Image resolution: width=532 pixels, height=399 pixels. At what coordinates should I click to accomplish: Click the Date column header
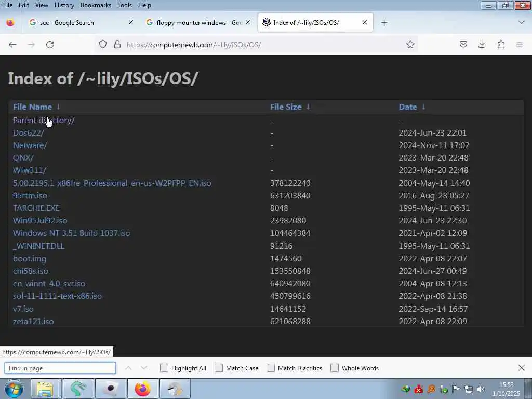(408, 107)
